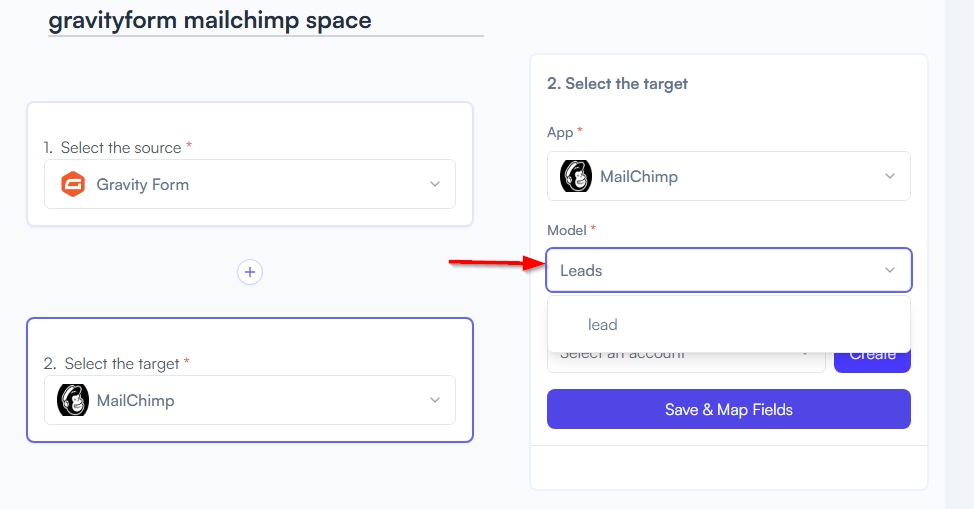
Task: Click the MailChimp text in App selector
Action: [639, 177]
